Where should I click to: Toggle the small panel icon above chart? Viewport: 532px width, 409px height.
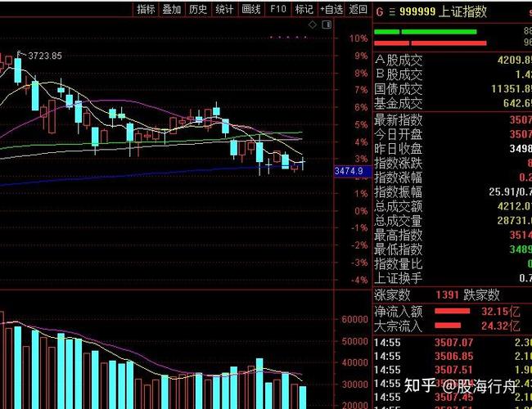[x=327, y=27]
